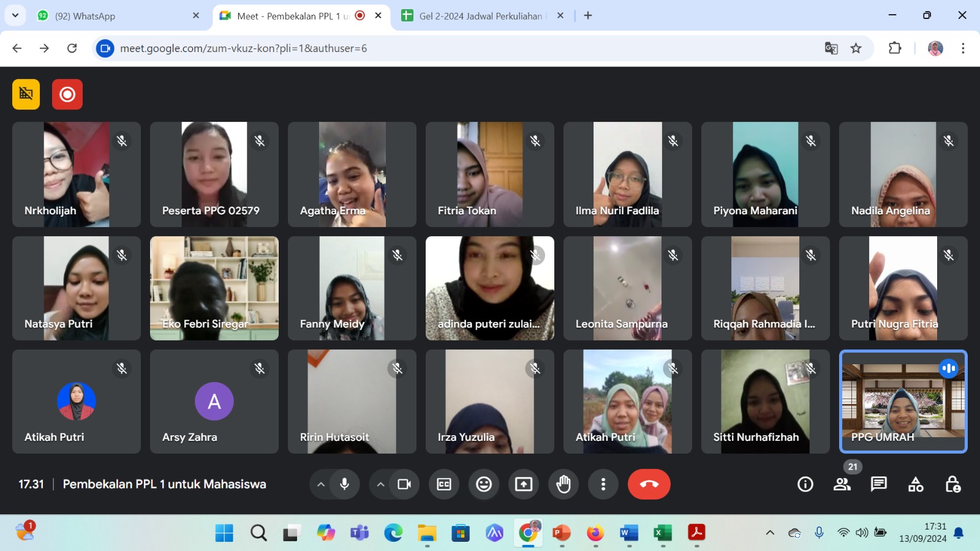This screenshot has height=551, width=980.
Task: Click the red recording indicator button
Action: tap(67, 94)
